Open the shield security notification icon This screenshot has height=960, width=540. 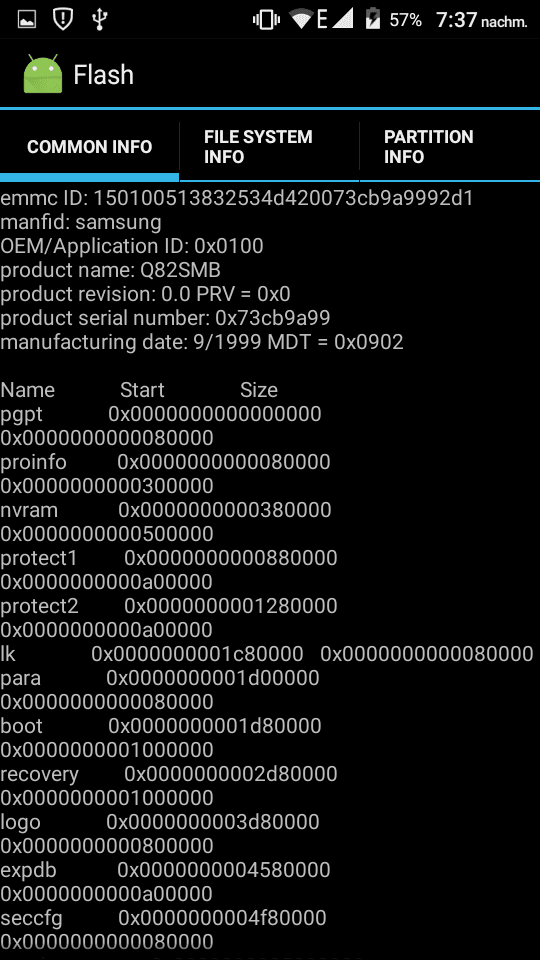pyautogui.click(x=63, y=19)
